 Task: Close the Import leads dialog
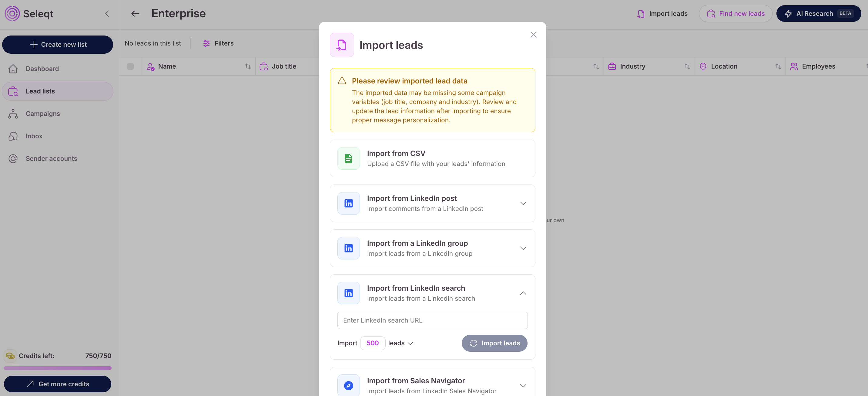(533, 35)
